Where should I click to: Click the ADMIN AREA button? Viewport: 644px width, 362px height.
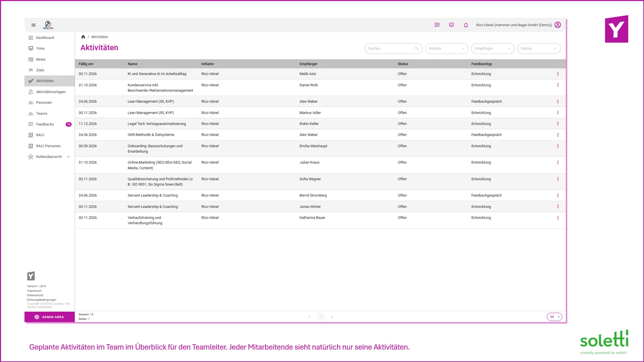tap(50, 317)
